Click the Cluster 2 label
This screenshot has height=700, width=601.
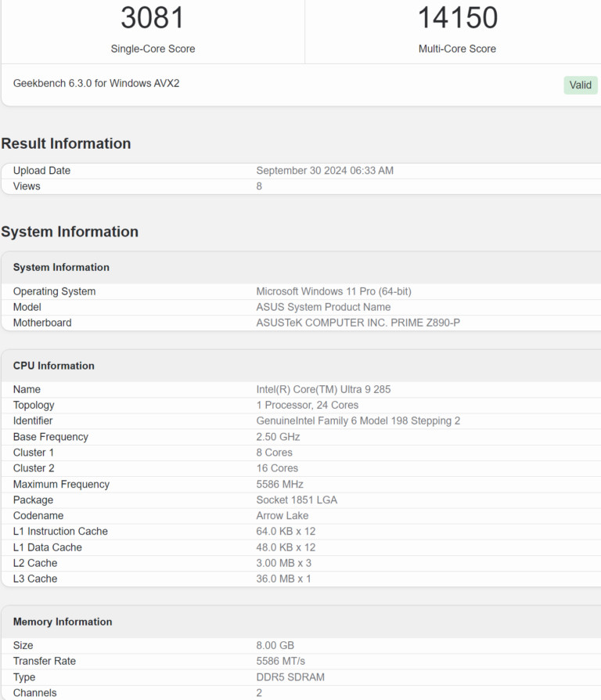point(34,468)
